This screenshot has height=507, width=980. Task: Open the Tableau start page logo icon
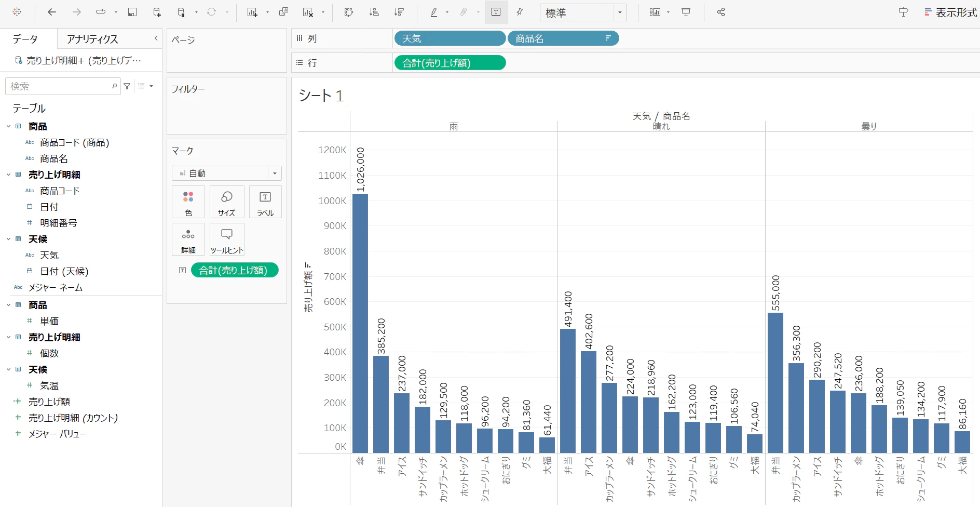point(17,12)
